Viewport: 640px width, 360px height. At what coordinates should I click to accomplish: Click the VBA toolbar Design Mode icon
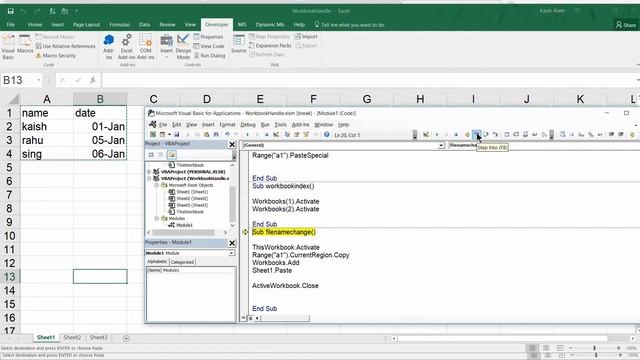coord(276,134)
